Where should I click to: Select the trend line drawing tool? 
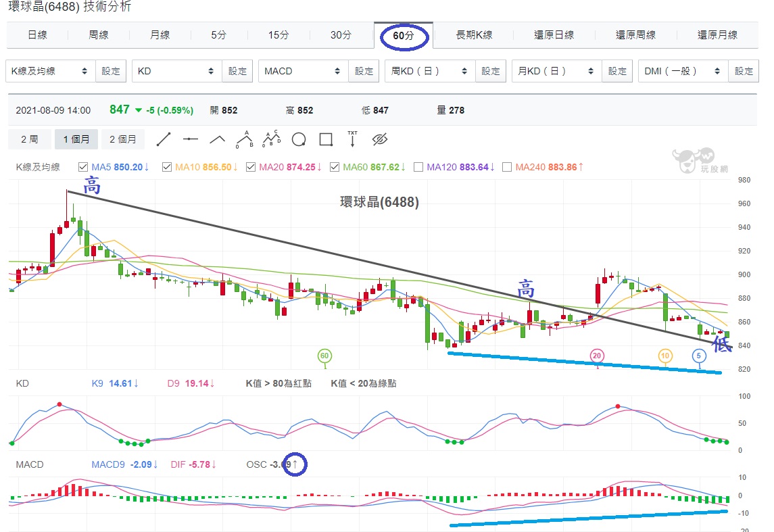(164, 140)
